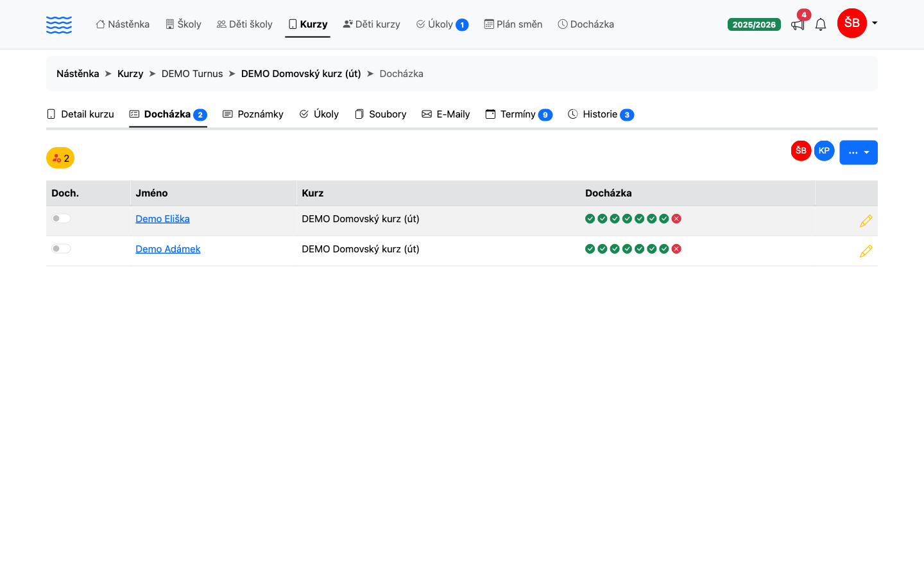
Task: Click first green attendance check for Eliška
Action: (590, 219)
